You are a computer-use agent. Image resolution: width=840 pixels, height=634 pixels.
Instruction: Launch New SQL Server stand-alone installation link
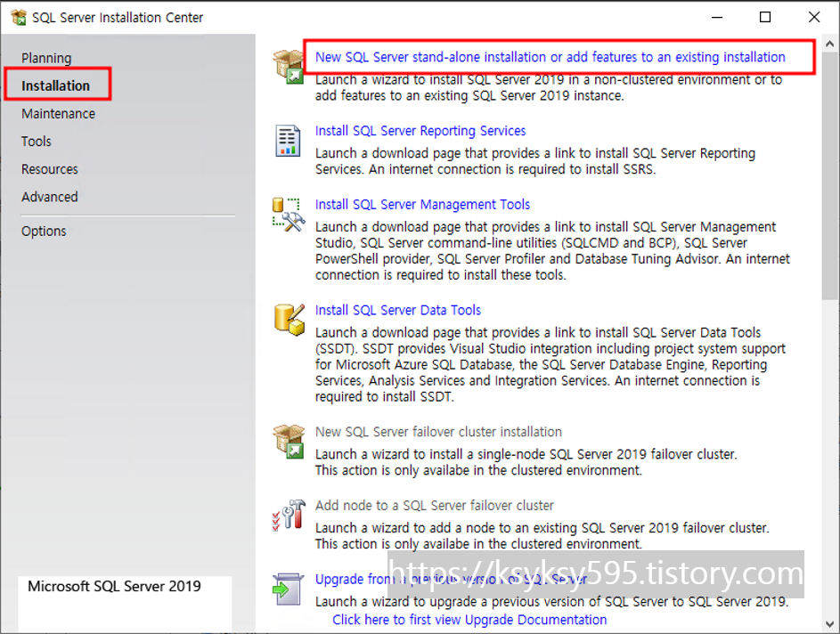tap(550, 57)
